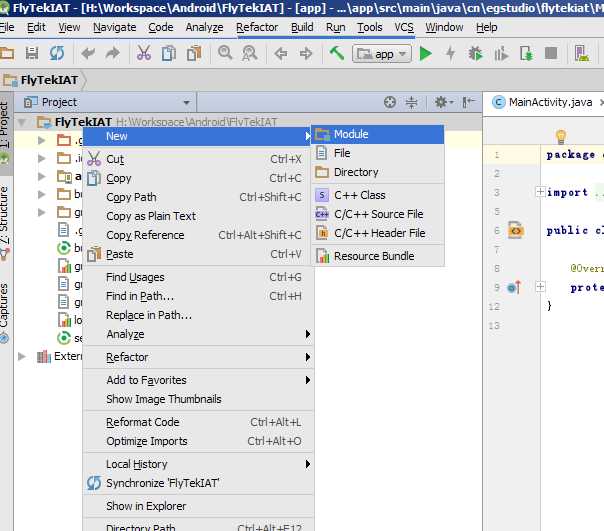Image resolution: width=604 pixels, height=531 pixels.
Task: Click Show in Explorer menu entry
Action: pyautogui.click(x=199, y=506)
